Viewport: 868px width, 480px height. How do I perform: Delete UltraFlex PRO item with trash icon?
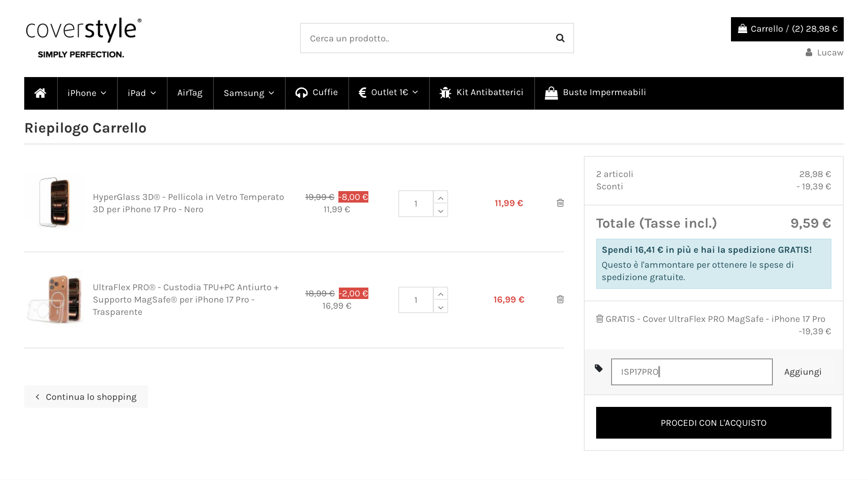(x=560, y=299)
